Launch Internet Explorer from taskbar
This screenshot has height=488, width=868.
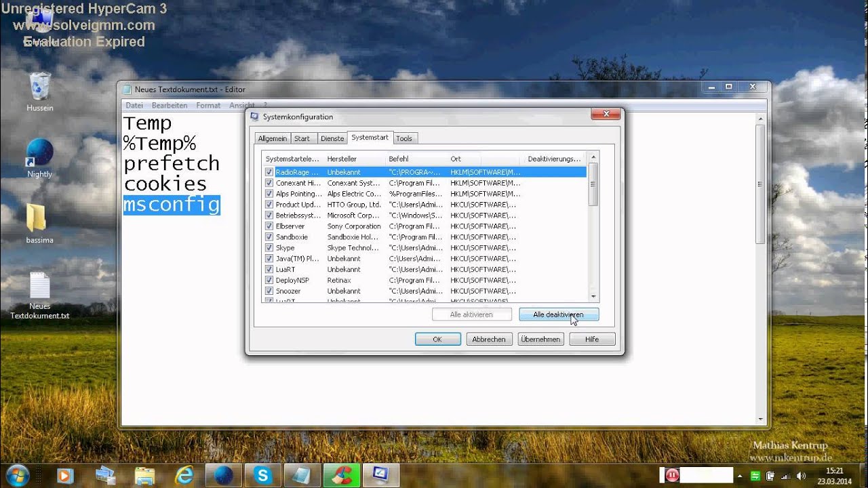tap(184, 475)
